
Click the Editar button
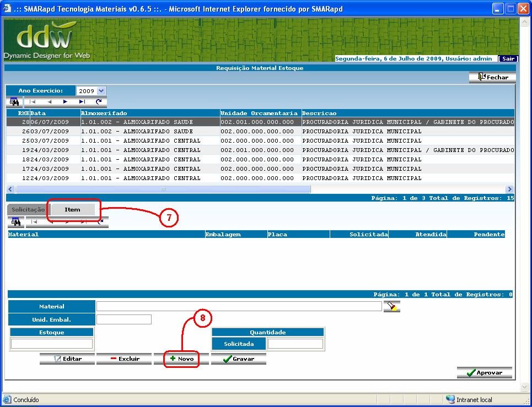67,359
